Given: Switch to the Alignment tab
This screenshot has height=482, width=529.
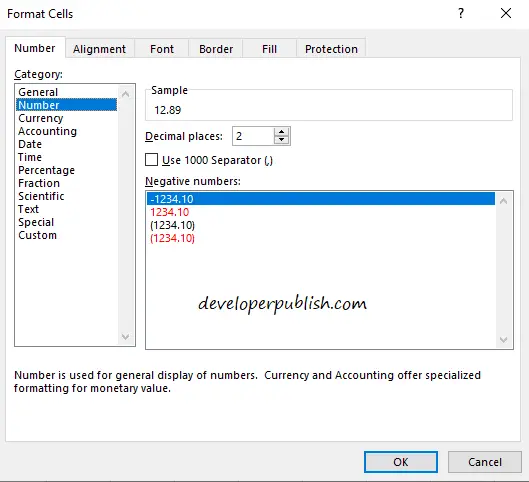Looking at the screenshot, I should [100, 49].
